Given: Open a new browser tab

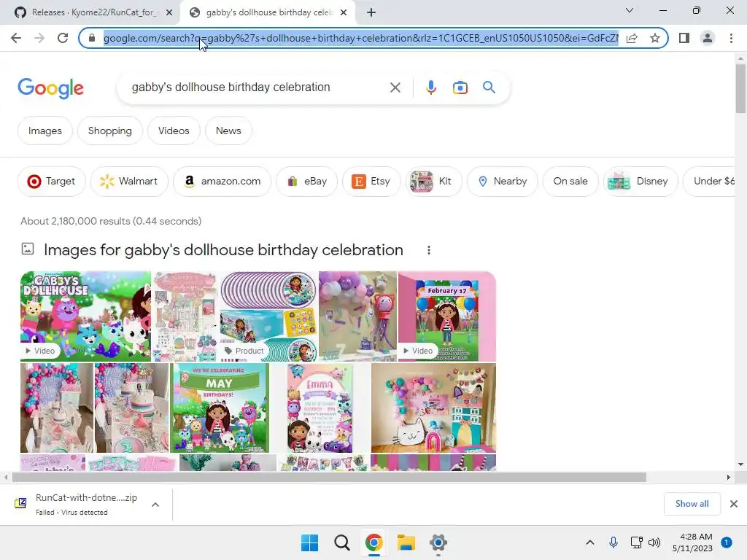Looking at the screenshot, I should coord(371,12).
